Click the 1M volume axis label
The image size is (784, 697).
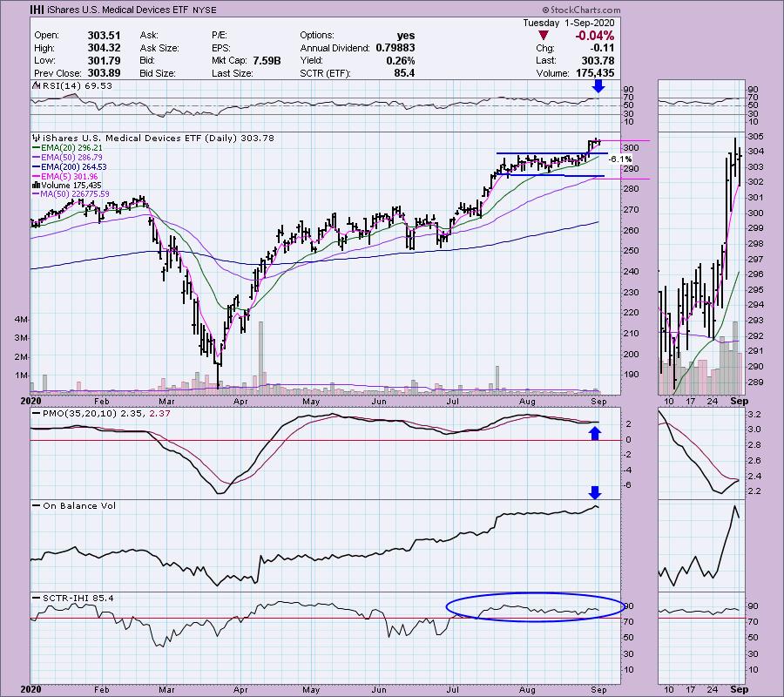[x=21, y=376]
